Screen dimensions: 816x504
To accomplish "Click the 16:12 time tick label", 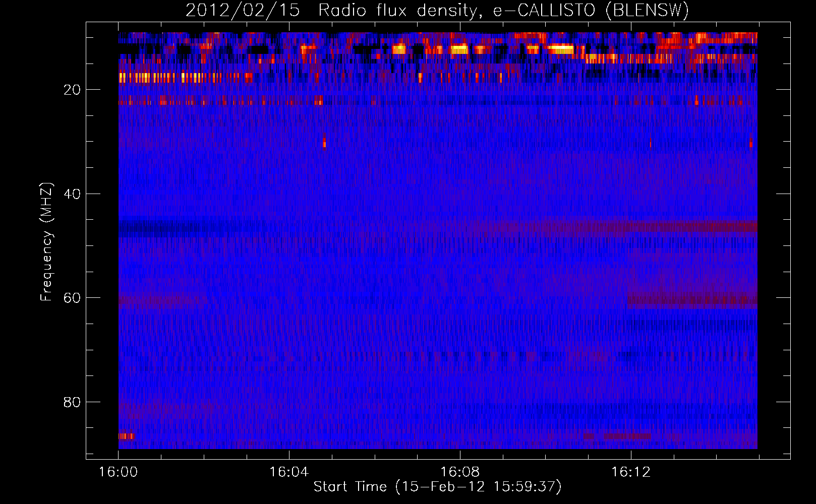I will [x=631, y=472].
